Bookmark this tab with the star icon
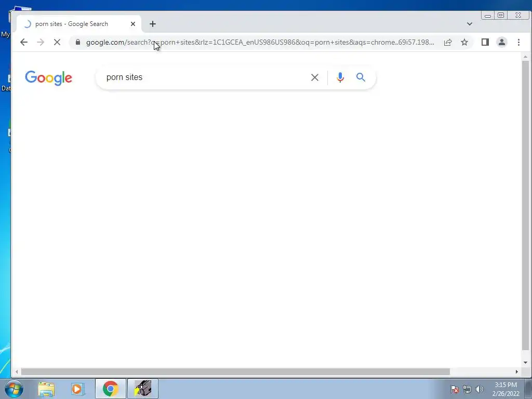The image size is (532, 399). pyautogui.click(x=464, y=42)
